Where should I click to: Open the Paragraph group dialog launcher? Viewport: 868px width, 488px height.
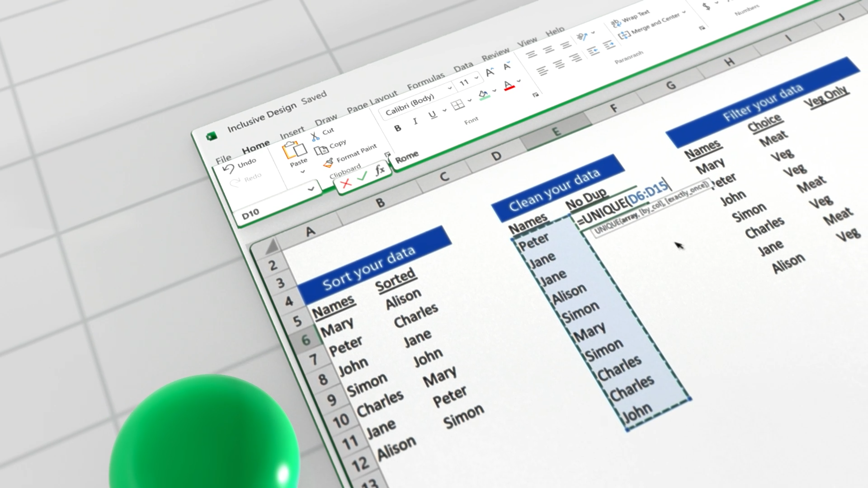pyautogui.click(x=702, y=28)
